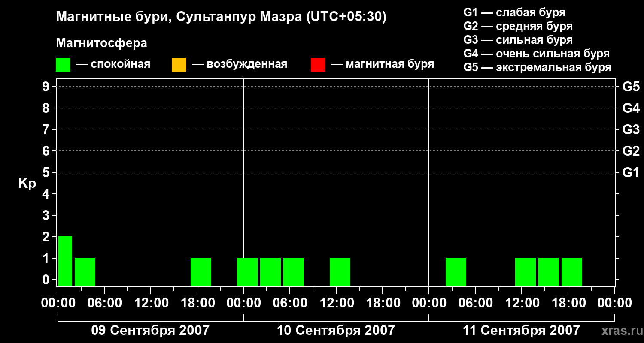Click the red 'магнитная буря' legend swatch

click(x=318, y=65)
